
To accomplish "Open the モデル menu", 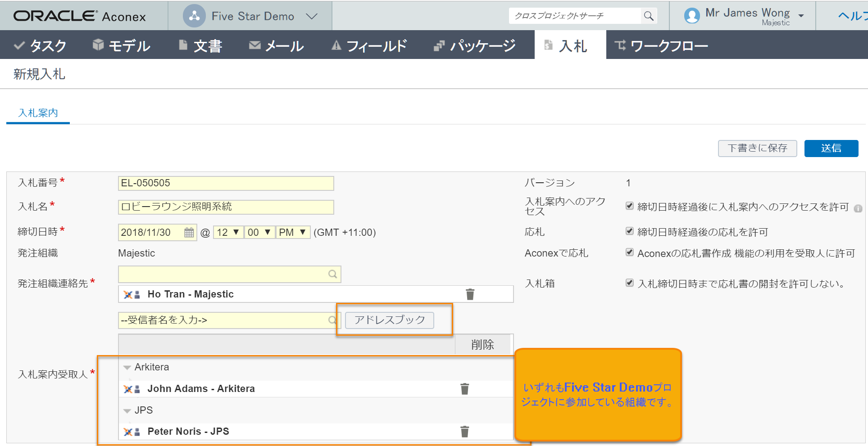I will 121,45.
